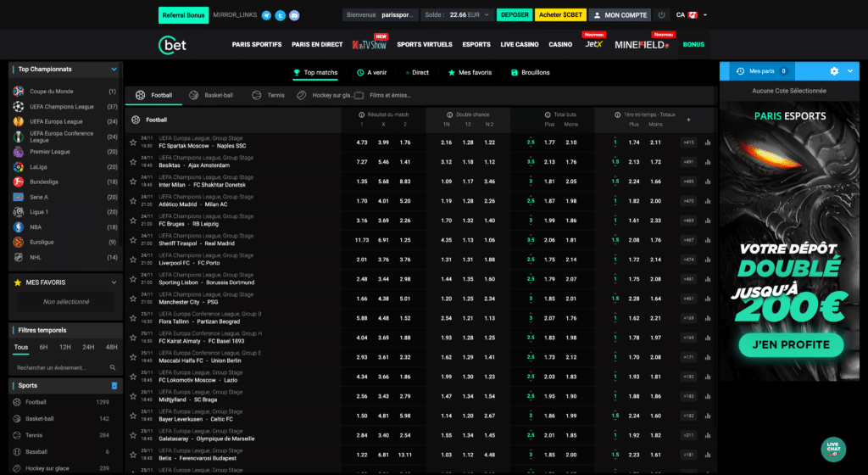Screen dimensions: 868x475
Task: Select the NBA league icon
Action: point(19,227)
